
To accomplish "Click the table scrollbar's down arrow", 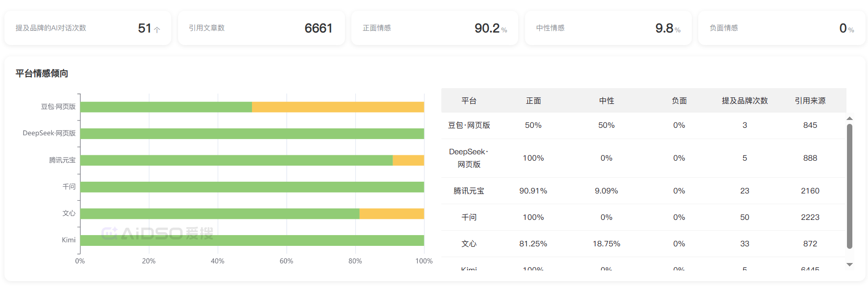I will 849,264.
